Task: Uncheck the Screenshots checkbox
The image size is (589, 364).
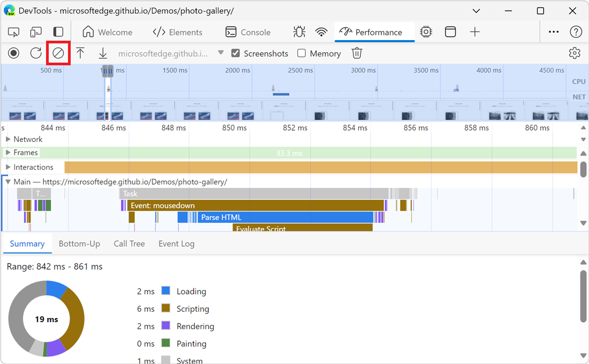Action: pos(236,53)
